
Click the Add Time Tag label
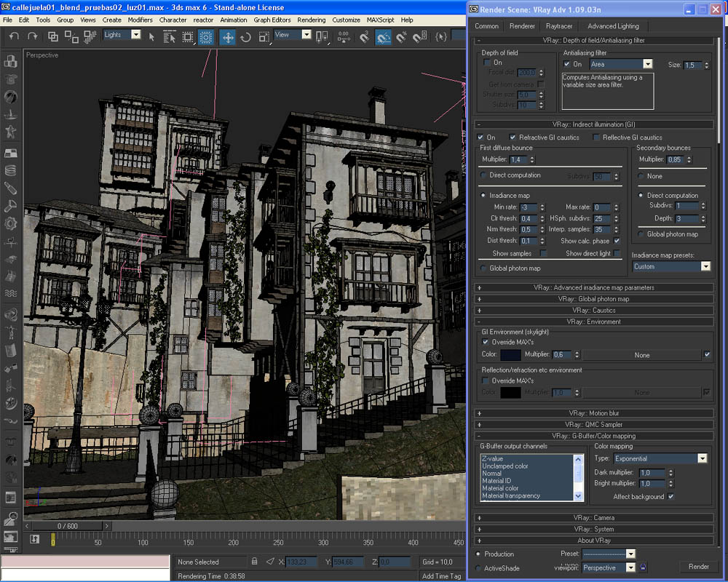(441, 576)
